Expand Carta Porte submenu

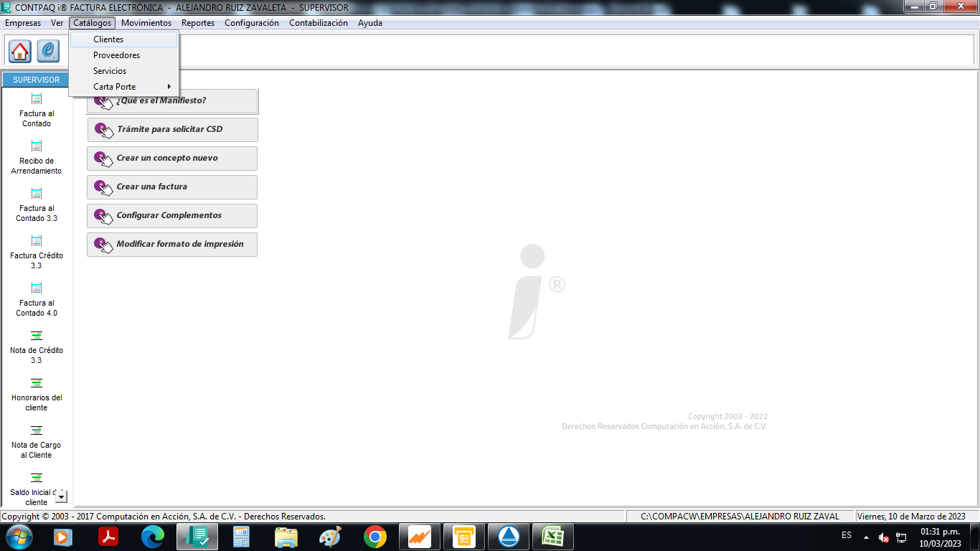pyautogui.click(x=123, y=87)
